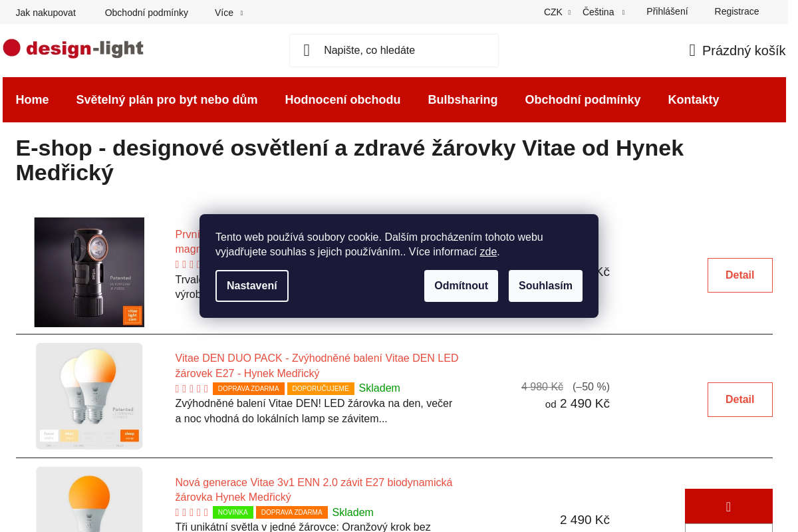Open Světelný plán pro byt nebo dům
798x532 pixels.
pyautogui.click(x=167, y=100)
